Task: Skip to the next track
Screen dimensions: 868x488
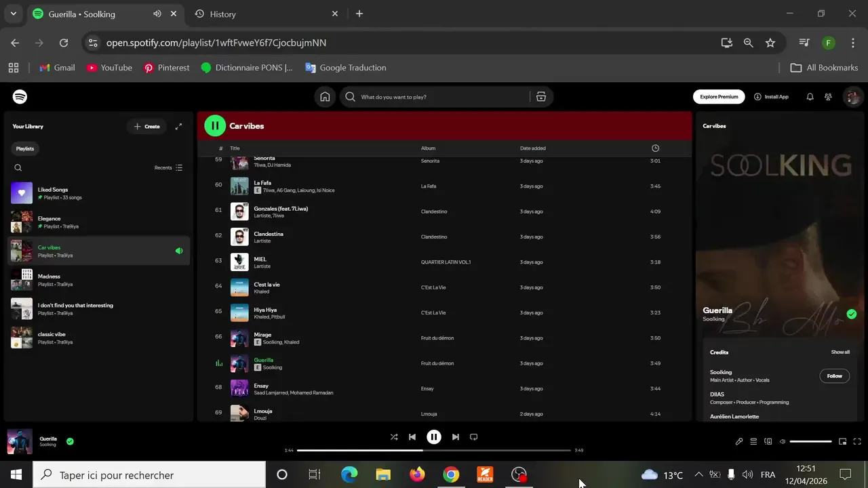Action: click(x=456, y=437)
